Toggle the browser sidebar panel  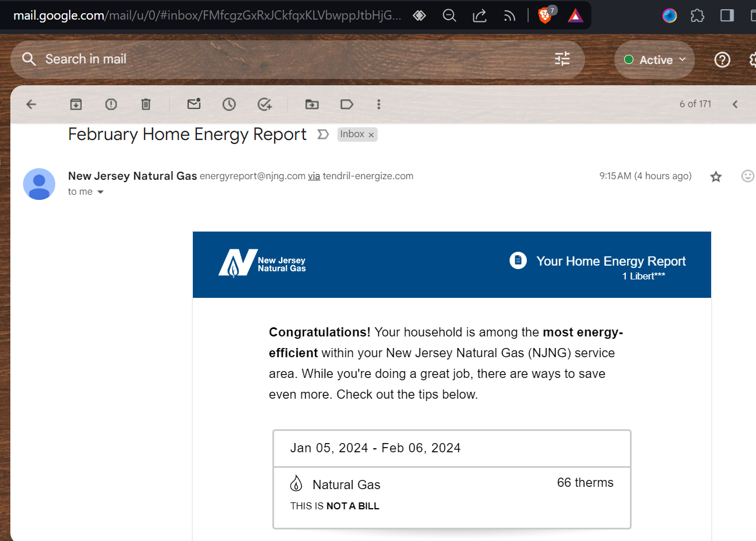click(x=727, y=16)
